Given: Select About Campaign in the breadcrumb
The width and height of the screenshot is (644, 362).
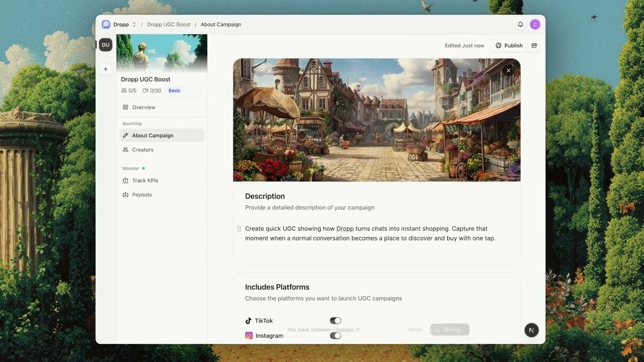Looking at the screenshot, I should point(221,24).
